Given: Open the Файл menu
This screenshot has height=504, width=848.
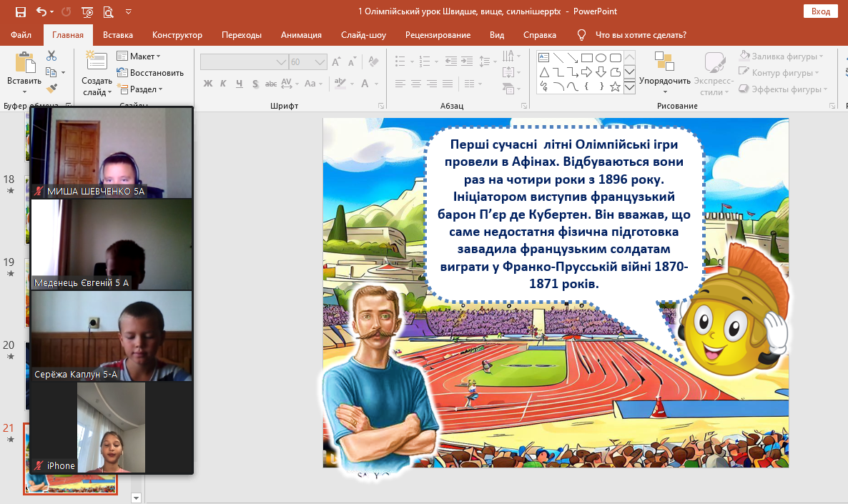Looking at the screenshot, I should coord(21,35).
